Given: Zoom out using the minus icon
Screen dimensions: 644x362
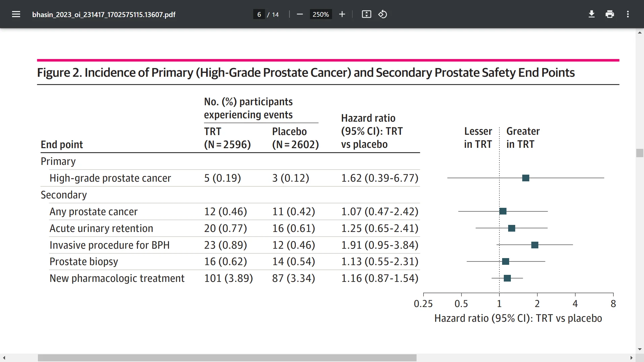Looking at the screenshot, I should 300,14.
